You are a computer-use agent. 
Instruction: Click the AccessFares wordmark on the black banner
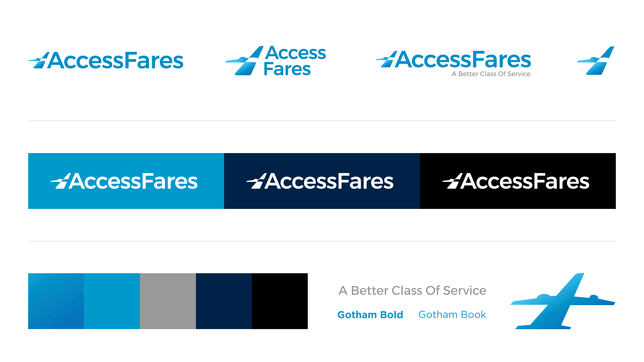pyautogui.click(x=525, y=181)
